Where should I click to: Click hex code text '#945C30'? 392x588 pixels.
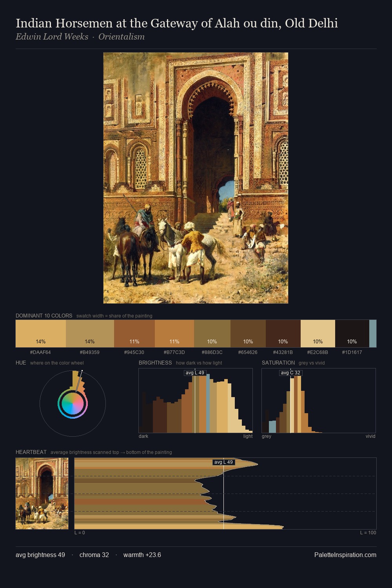pos(134,352)
